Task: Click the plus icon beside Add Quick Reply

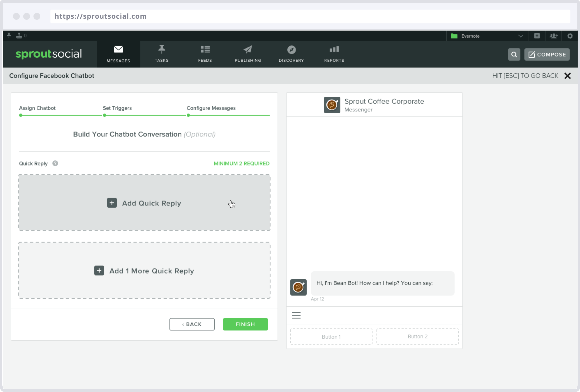Action: pyautogui.click(x=112, y=203)
